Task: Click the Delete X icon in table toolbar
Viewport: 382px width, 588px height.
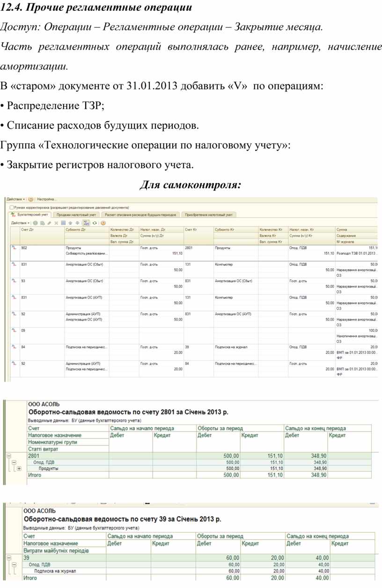Action: click(x=56, y=223)
